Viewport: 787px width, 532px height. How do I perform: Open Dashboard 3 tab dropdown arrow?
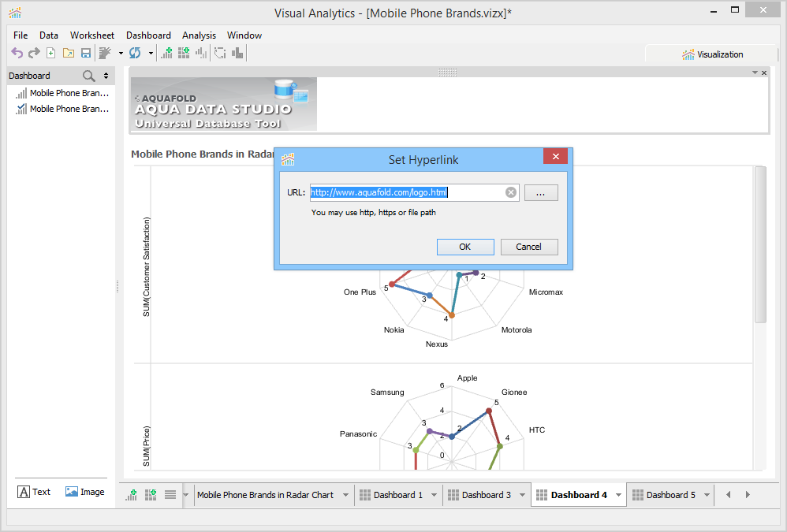[523, 495]
